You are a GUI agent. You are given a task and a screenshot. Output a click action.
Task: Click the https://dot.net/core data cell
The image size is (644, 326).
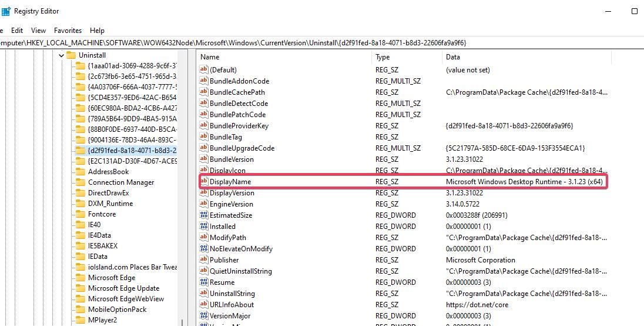[477, 305]
